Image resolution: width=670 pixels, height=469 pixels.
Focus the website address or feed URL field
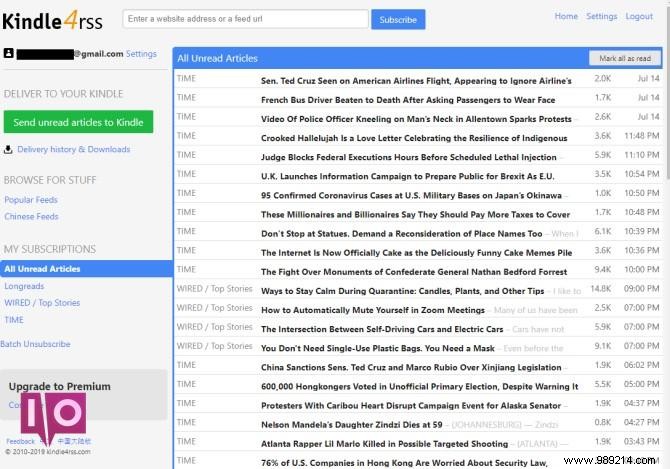(245, 19)
